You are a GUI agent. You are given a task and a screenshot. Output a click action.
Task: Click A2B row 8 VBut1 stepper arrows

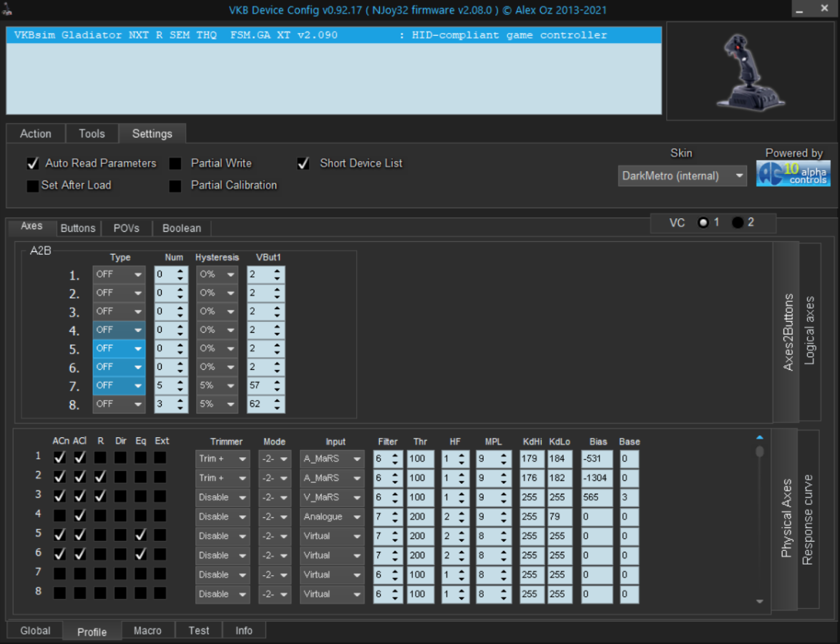[x=277, y=404]
